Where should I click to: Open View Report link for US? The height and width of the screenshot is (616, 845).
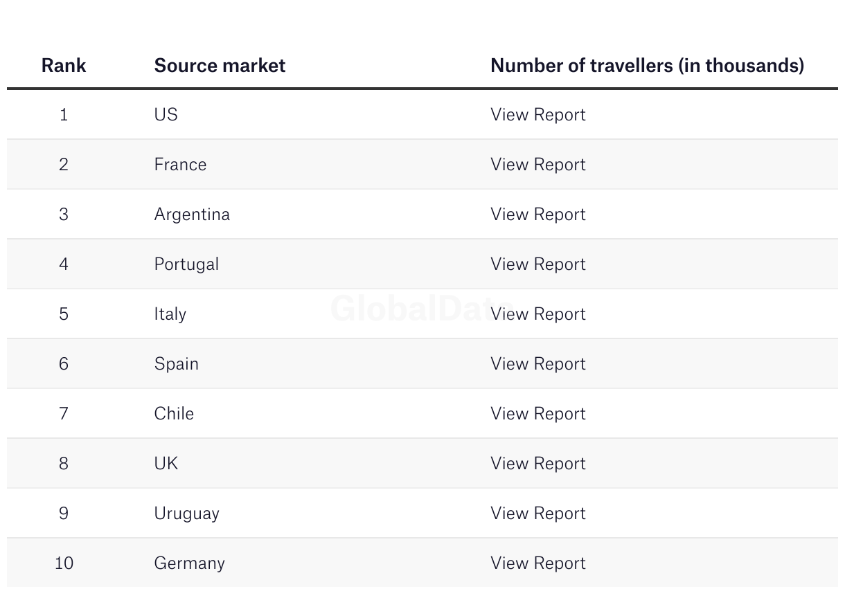pos(537,114)
